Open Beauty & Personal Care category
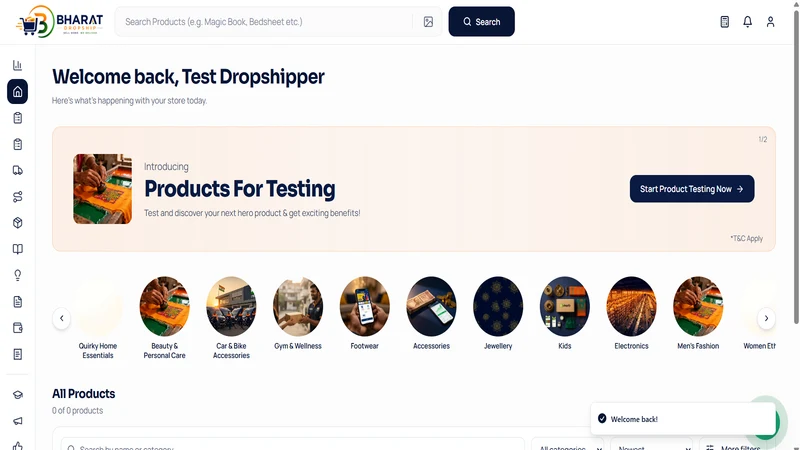800x450 pixels. (164, 318)
